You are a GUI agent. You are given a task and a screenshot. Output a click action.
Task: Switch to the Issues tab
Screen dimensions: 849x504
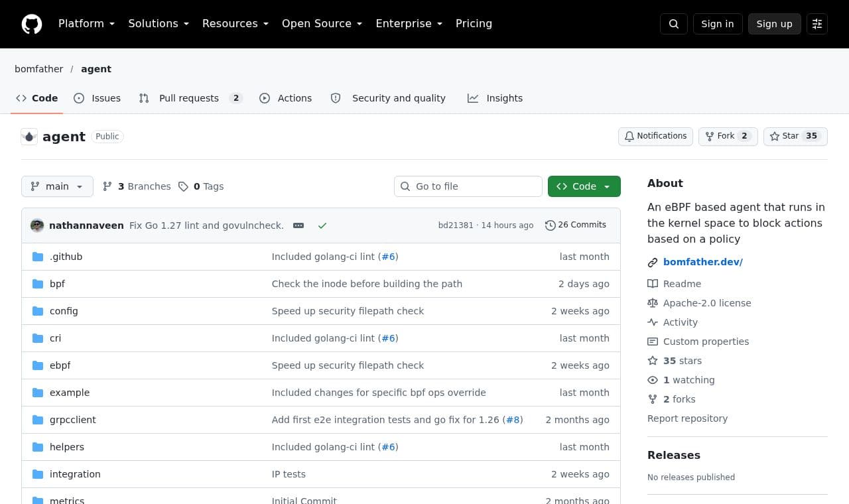tap(98, 98)
